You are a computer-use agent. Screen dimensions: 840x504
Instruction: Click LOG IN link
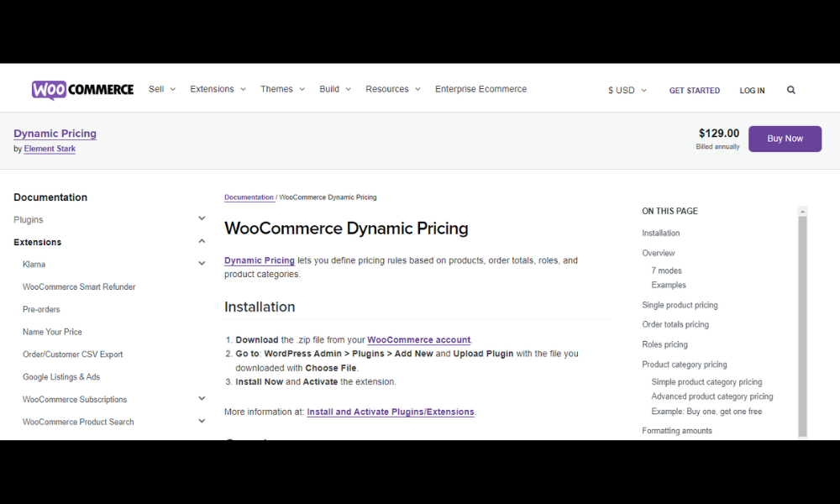pos(752,91)
